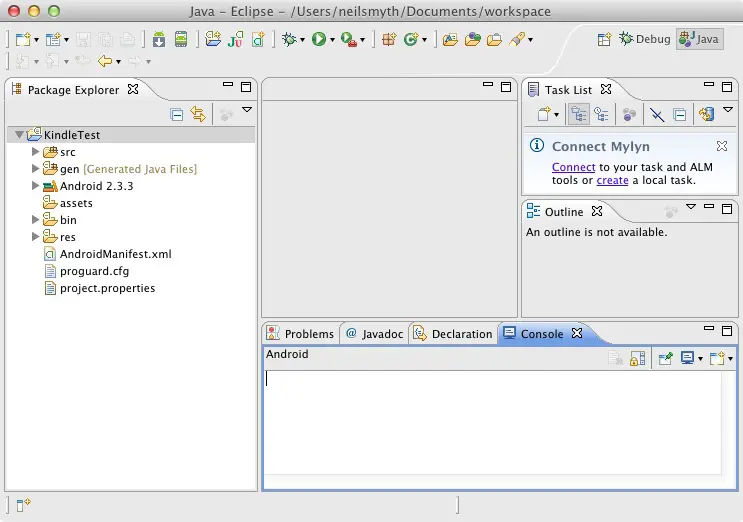
Task: Switch to the Java perspective
Action: pyautogui.click(x=699, y=39)
